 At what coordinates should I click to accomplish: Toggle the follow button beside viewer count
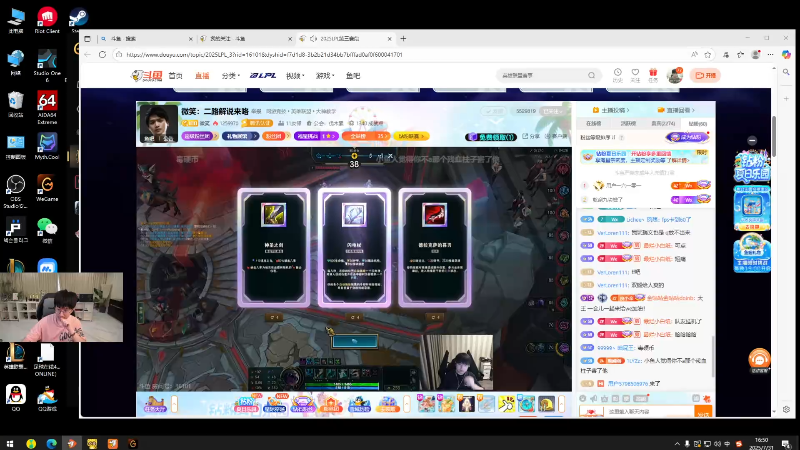(x=494, y=111)
